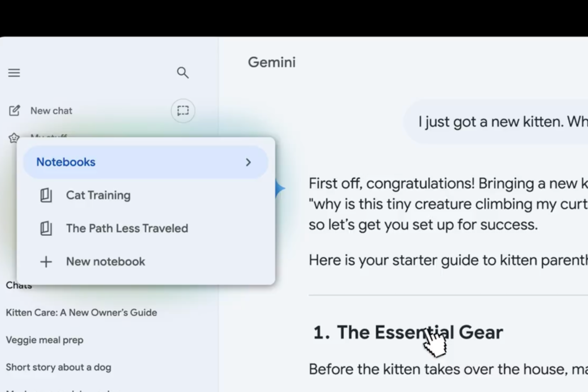Click the Cat Training notebook icon
This screenshot has height=392, width=588.
tap(46, 196)
